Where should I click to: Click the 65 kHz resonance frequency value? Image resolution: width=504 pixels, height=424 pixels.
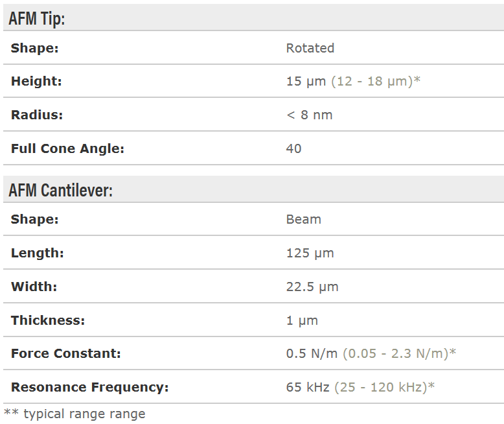coord(308,388)
